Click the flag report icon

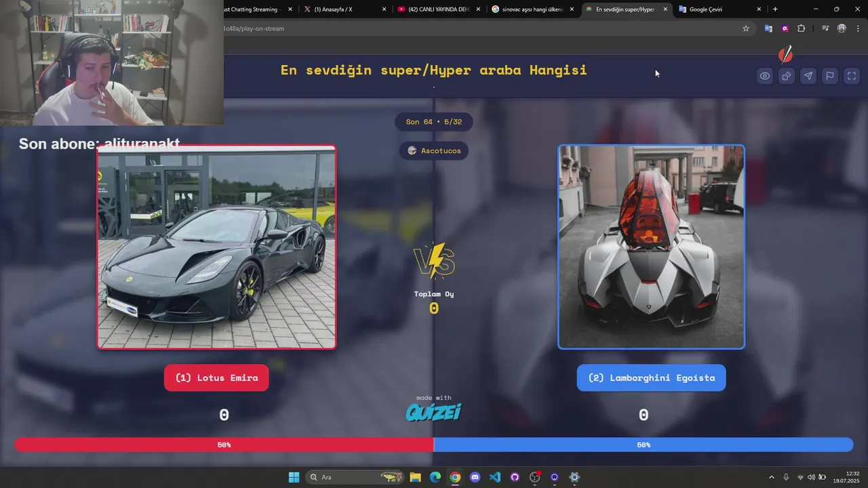830,76
